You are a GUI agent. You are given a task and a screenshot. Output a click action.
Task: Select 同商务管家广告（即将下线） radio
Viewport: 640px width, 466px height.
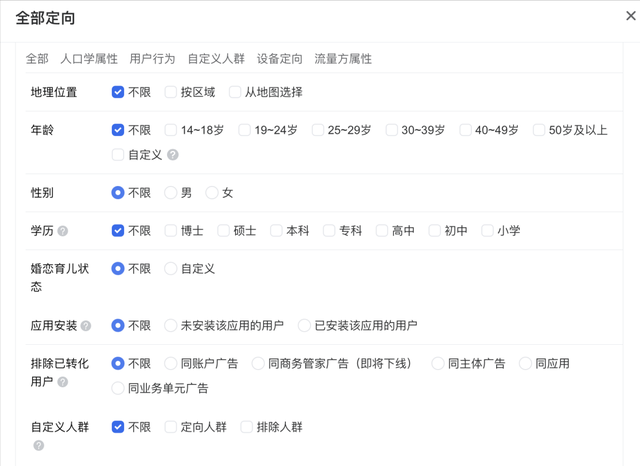[x=258, y=364]
